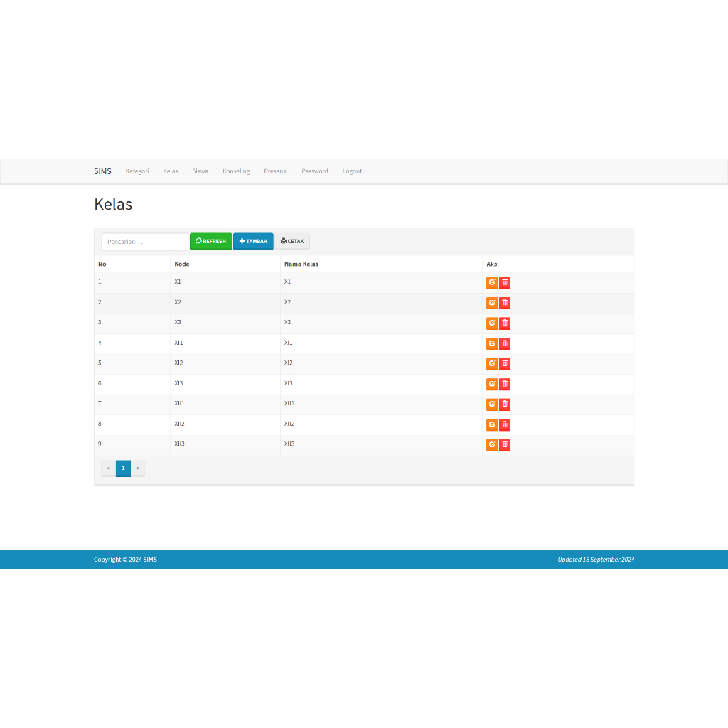Edit the XII3 class row
Image resolution: width=728 pixels, height=728 pixels.
click(x=492, y=445)
